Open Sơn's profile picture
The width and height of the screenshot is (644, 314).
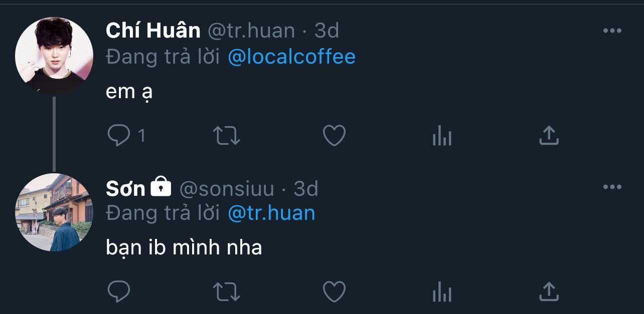54,212
